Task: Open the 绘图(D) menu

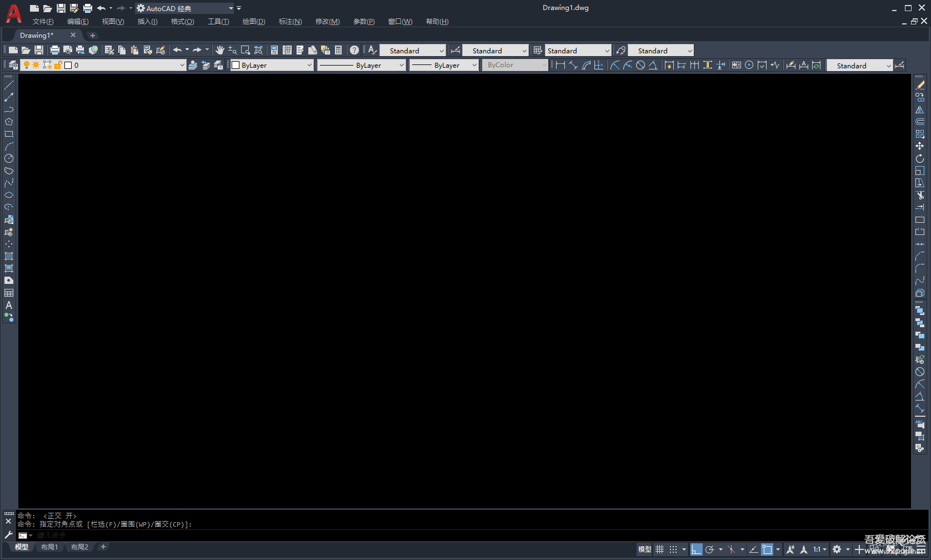Action: [x=253, y=22]
